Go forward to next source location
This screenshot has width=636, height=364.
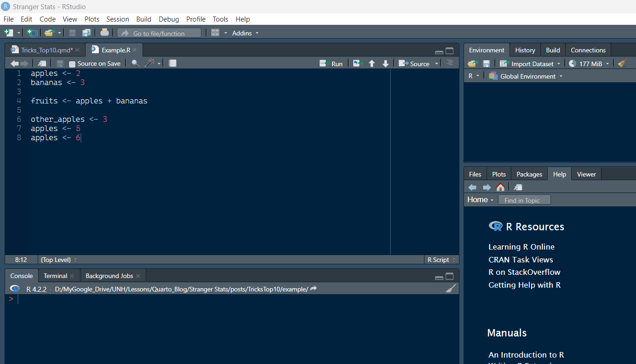pyautogui.click(x=24, y=64)
